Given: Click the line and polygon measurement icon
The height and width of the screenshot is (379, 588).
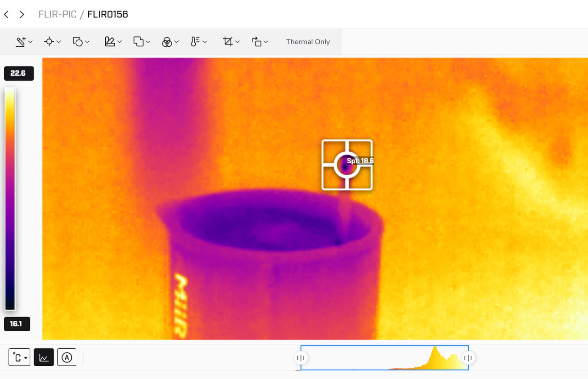Looking at the screenshot, I should click(x=110, y=42).
